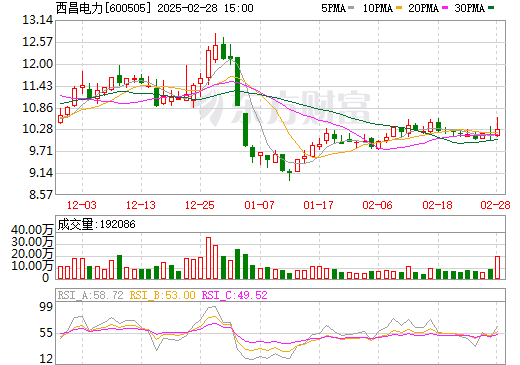The width and height of the screenshot is (520, 365).
Task: Click the timestamp 2025-02-28 15:00
Action: tap(205, 8)
